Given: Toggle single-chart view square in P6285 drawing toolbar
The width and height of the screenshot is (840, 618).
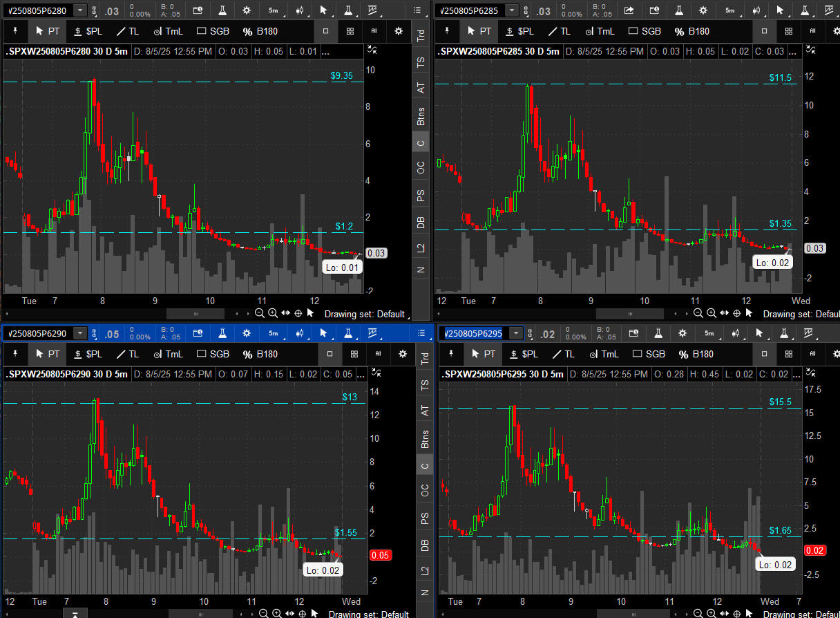Looking at the screenshot, I should (764, 31).
